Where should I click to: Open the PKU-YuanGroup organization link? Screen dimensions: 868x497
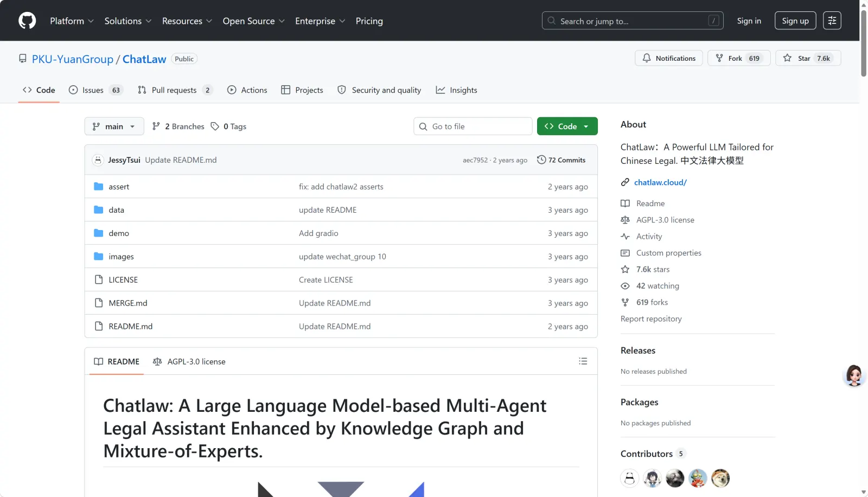(x=73, y=59)
